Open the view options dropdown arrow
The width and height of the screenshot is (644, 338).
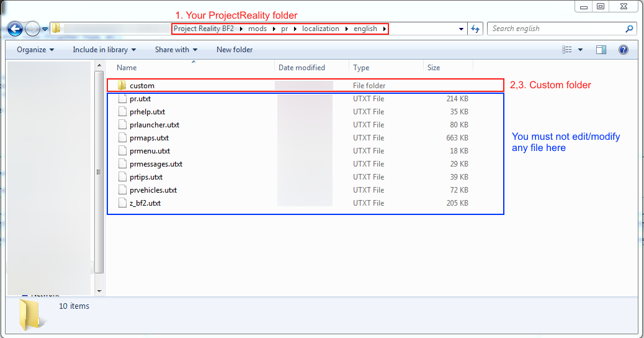click(580, 50)
